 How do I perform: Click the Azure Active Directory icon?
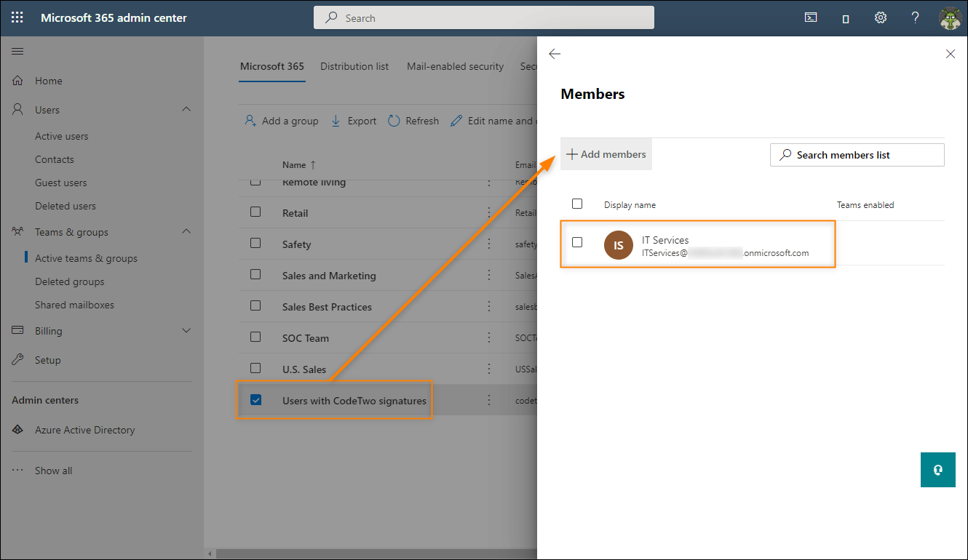[18, 430]
